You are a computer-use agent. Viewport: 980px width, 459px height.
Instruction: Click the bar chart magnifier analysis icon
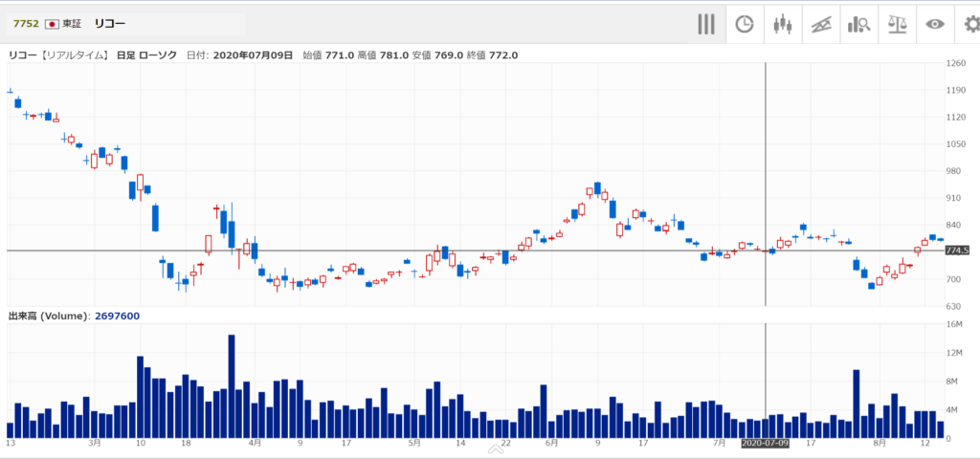[858, 25]
